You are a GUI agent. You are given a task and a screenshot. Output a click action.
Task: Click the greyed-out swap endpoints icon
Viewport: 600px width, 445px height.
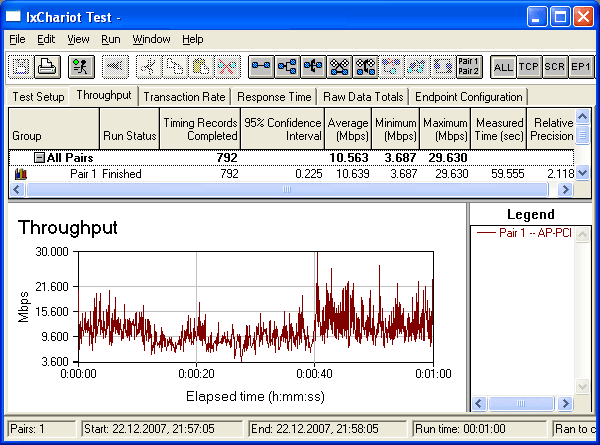pyautogui.click(x=417, y=67)
